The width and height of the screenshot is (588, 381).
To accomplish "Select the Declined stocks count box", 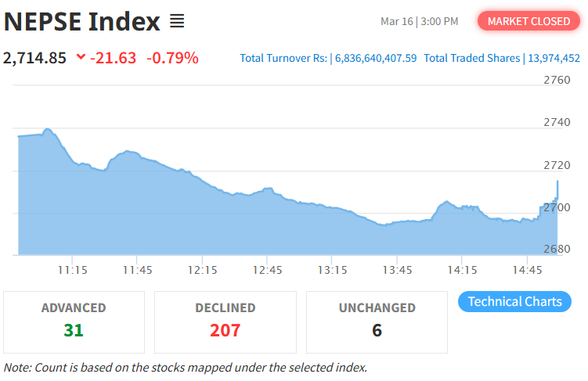I will [x=225, y=322].
